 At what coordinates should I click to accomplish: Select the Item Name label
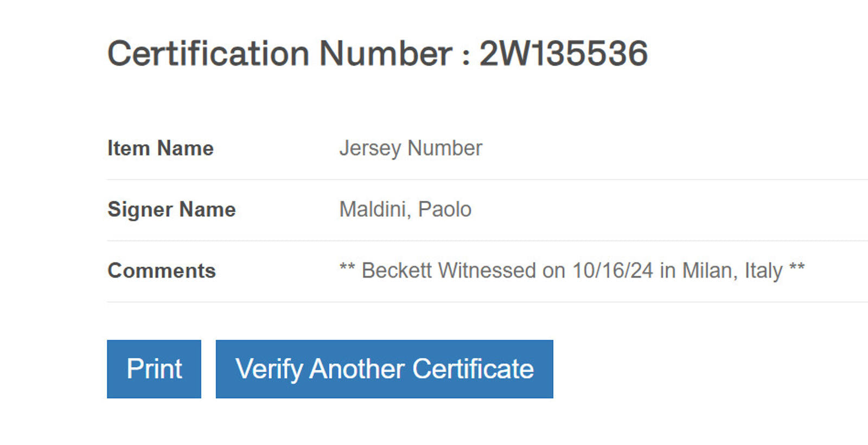pyautogui.click(x=161, y=149)
